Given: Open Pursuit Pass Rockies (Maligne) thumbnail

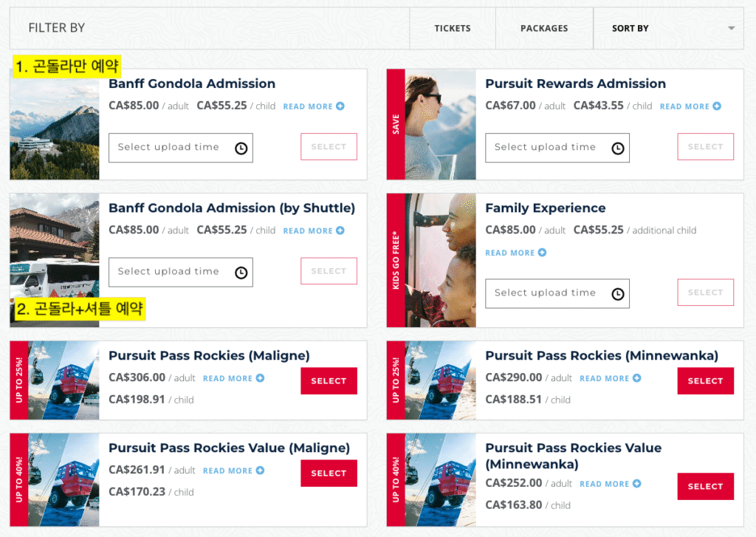Looking at the screenshot, I should click(63, 380).
